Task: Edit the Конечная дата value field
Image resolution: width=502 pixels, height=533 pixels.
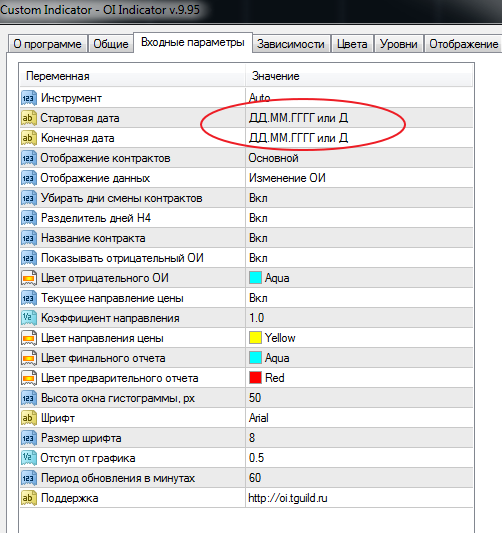Action: coord(359,138)
